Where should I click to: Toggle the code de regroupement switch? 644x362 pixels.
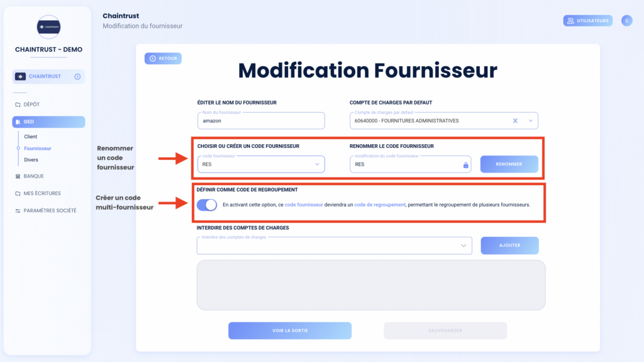[x=206, y=205]
